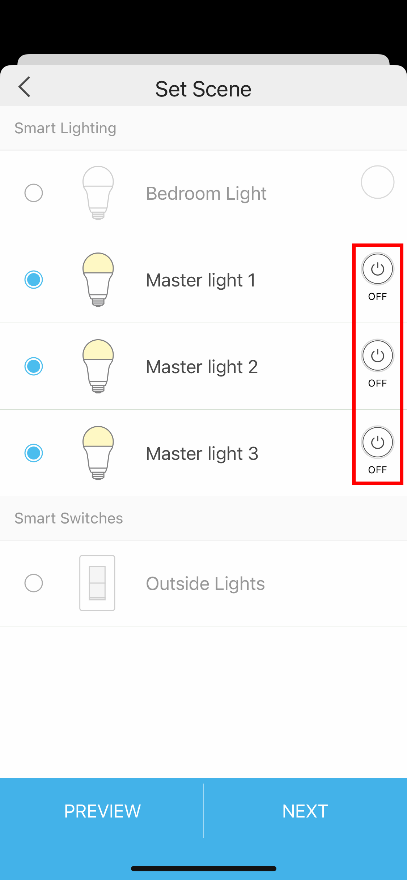Go back using the top-left arrow

tap(24, 88)
